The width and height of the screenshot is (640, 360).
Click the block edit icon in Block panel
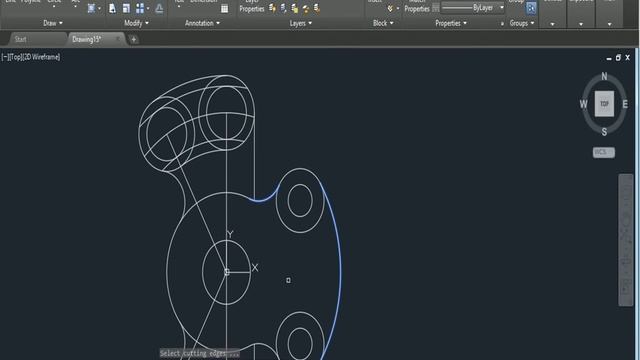click(x=390, y=8)
